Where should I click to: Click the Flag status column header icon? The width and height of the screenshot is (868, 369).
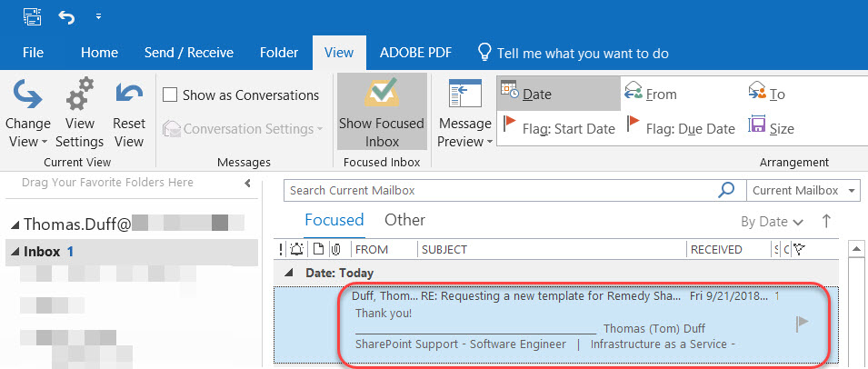click(799, 250)
